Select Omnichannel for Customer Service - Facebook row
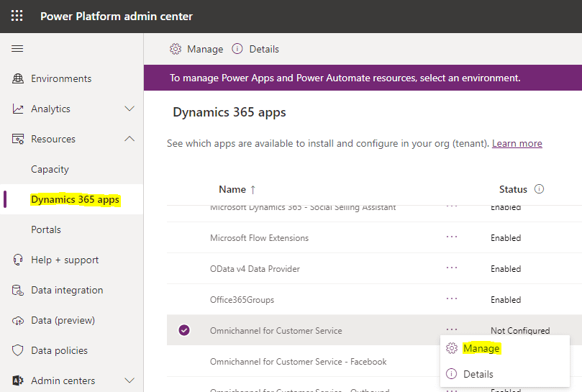 point(298,362)
